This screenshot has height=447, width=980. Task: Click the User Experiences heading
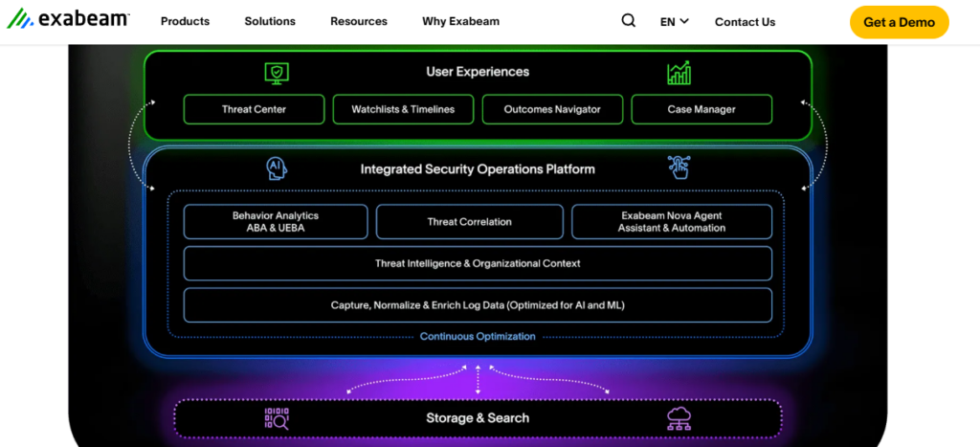(478, 72)
